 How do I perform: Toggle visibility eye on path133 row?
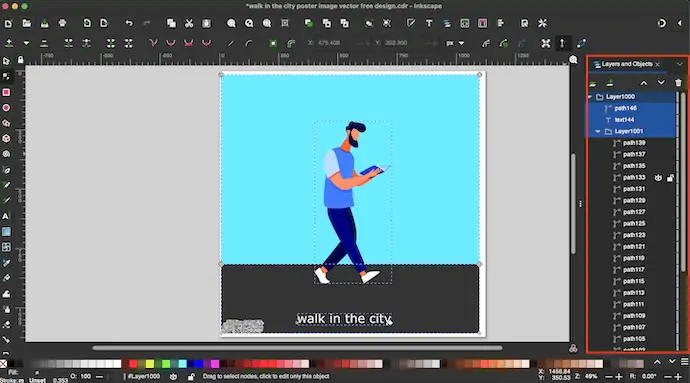click(x=658, y=178)
